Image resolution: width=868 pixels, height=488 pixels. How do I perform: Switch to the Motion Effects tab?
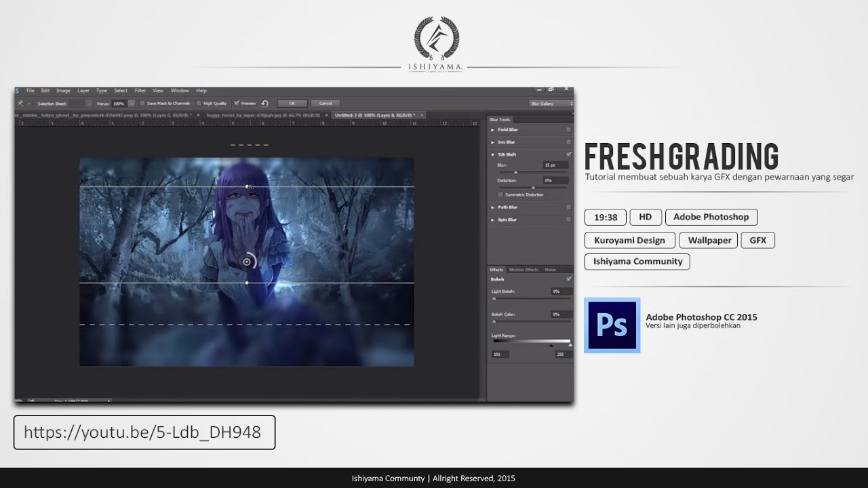coord(524,270)
